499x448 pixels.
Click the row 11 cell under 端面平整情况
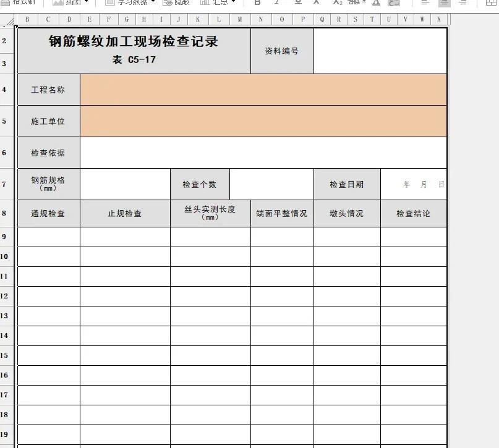point(283,277)
